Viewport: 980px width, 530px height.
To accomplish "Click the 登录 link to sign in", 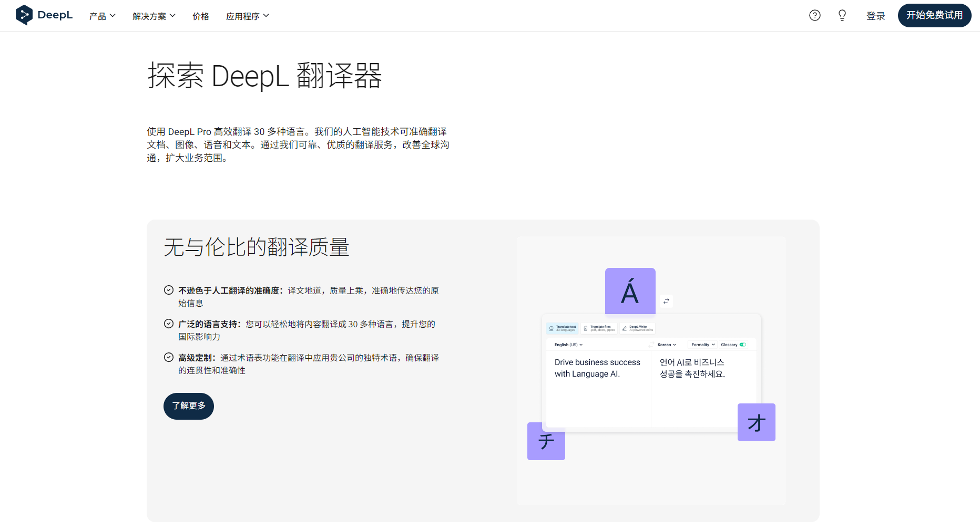I will click(x=876, y=16).
